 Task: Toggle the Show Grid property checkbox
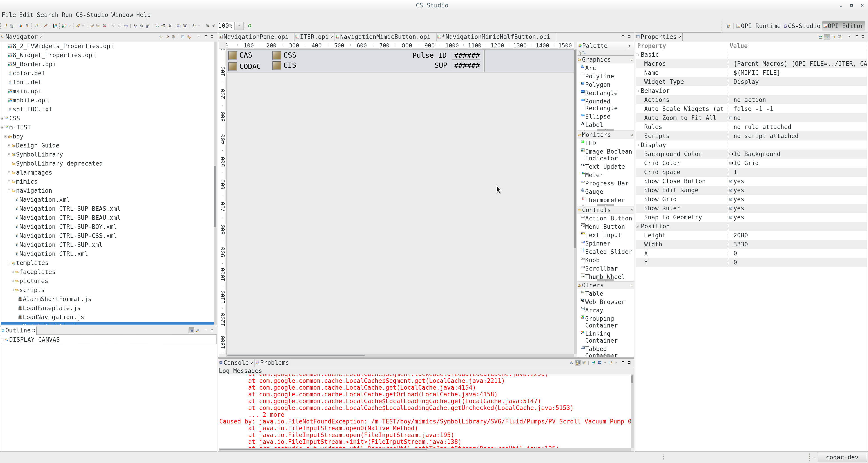pos(731,199)
